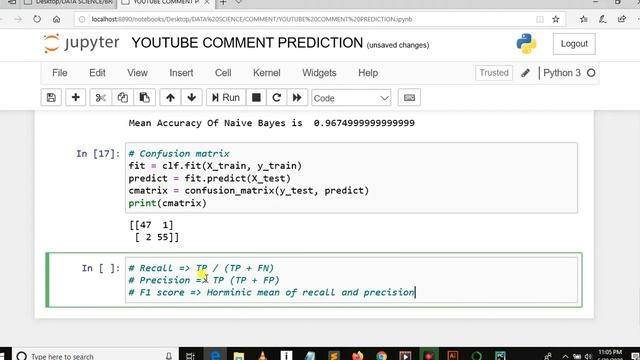
Task: Click the Mean Accuracy output text
Action: 271,123
